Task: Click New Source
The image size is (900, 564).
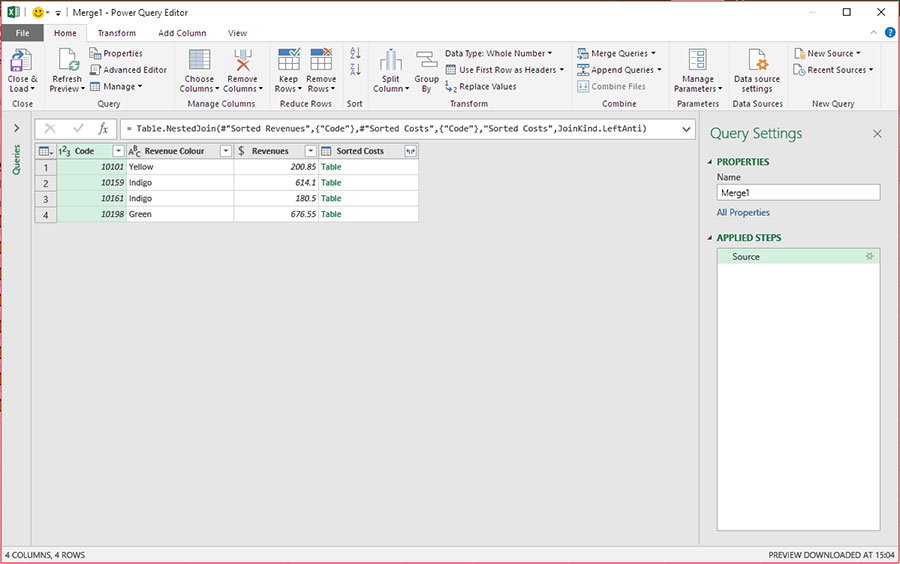Action: coord(827,53)
